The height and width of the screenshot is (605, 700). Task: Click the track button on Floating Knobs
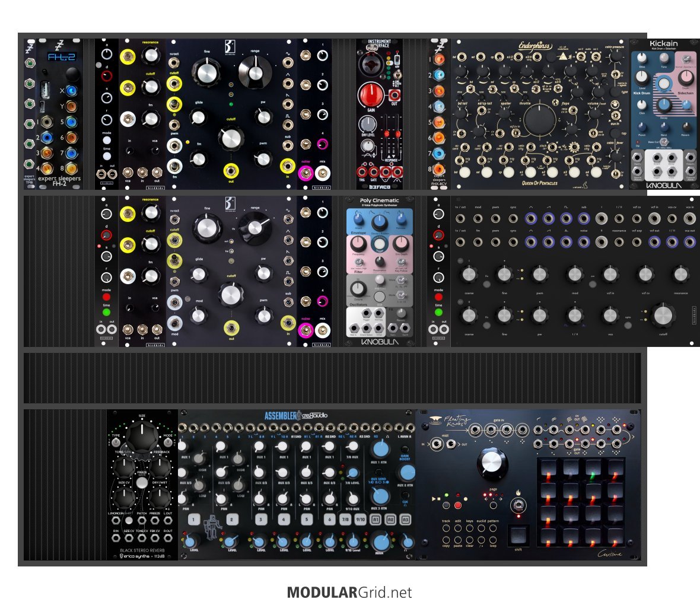pos(446,528)
